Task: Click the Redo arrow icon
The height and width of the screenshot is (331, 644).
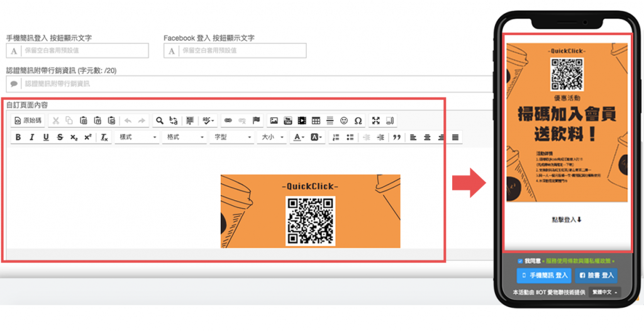Action: point(142,120)
